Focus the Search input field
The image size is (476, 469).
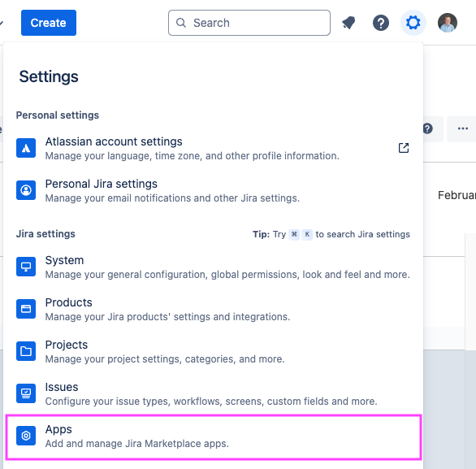[x=249, y=23]
